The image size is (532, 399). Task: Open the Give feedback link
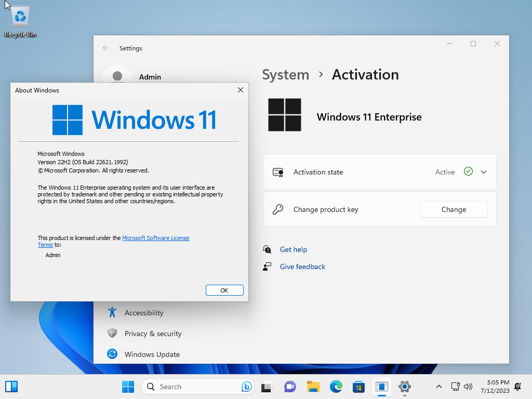tap(302, 267)
